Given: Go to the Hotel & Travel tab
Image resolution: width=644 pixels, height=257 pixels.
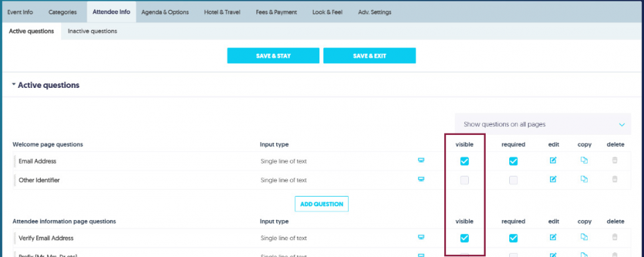Looking at the screenshot, I should [x=222, y=12].
